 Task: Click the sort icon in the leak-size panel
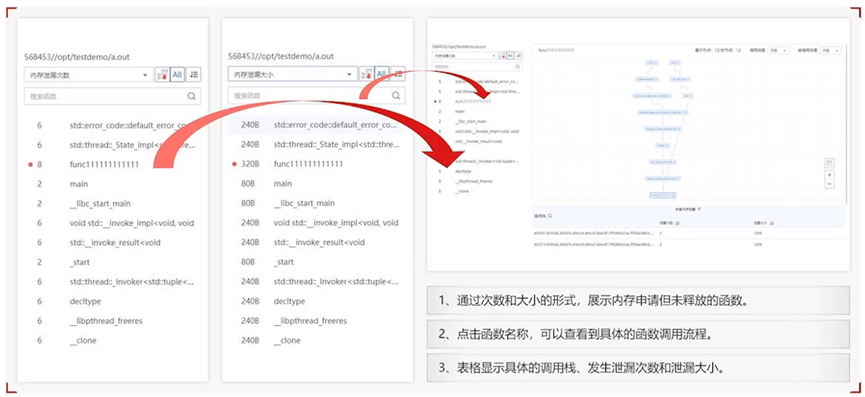coord(398,74)
